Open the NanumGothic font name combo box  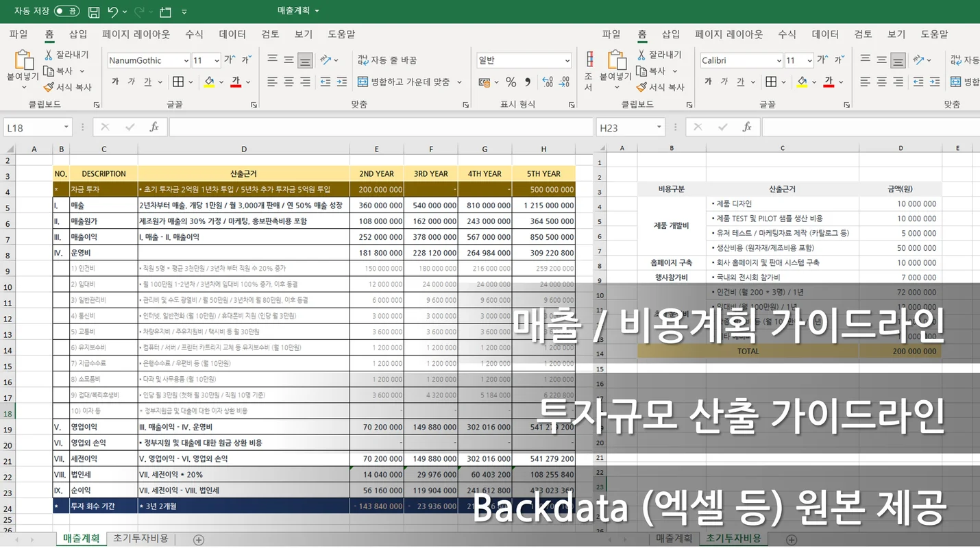pos(148,60)
